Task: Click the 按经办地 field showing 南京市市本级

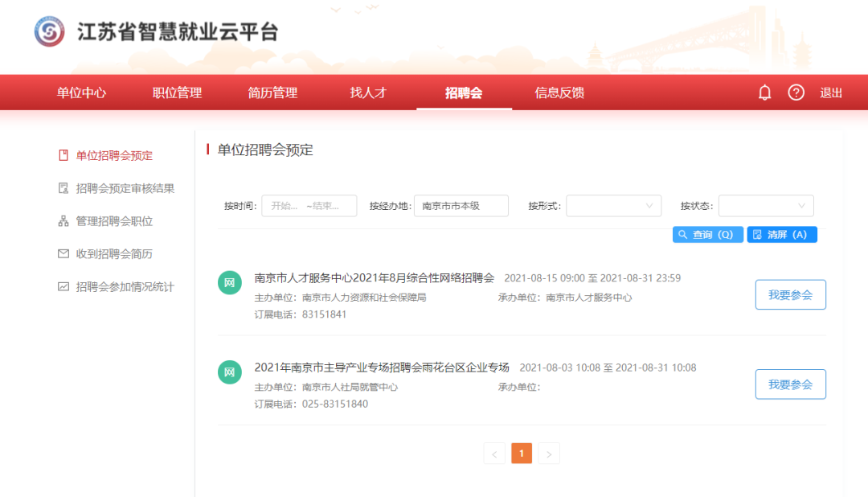Action: (x=461, y=206)
